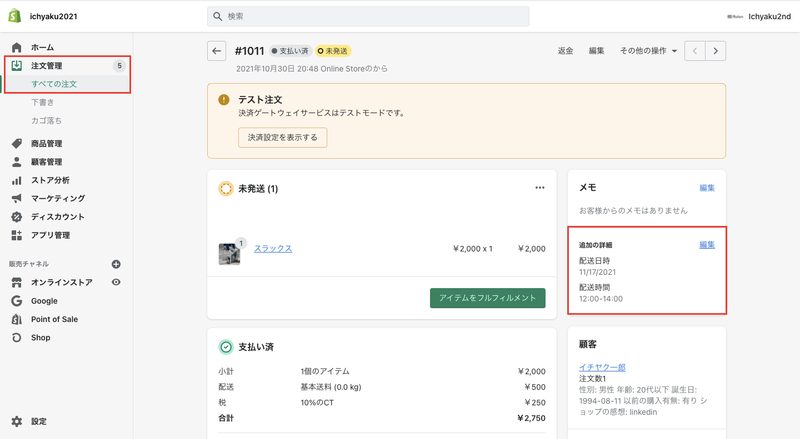Open 顧客管理 in the sidebar
This screenshot has height=439, width=800.
click(46, 162)
